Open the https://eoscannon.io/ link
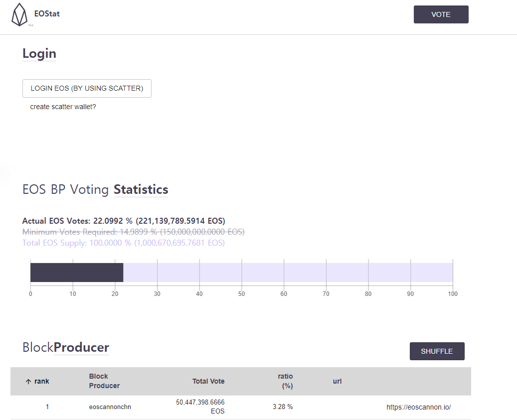 click(418, 407)
